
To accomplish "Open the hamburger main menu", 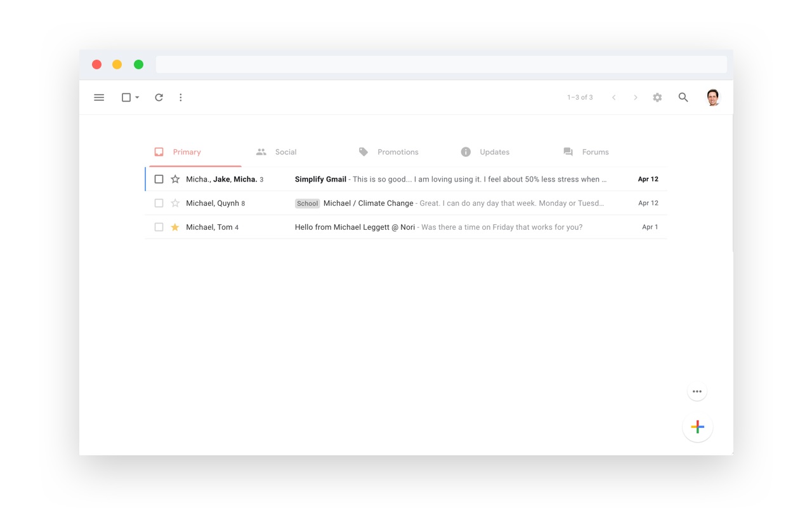I will pos(99,97).
